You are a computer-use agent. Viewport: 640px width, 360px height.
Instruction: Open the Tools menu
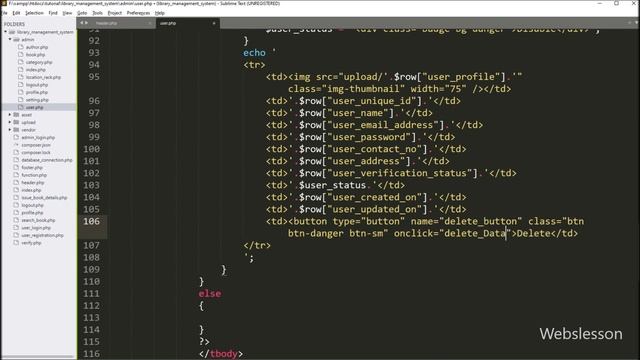(x=98, y=13)
